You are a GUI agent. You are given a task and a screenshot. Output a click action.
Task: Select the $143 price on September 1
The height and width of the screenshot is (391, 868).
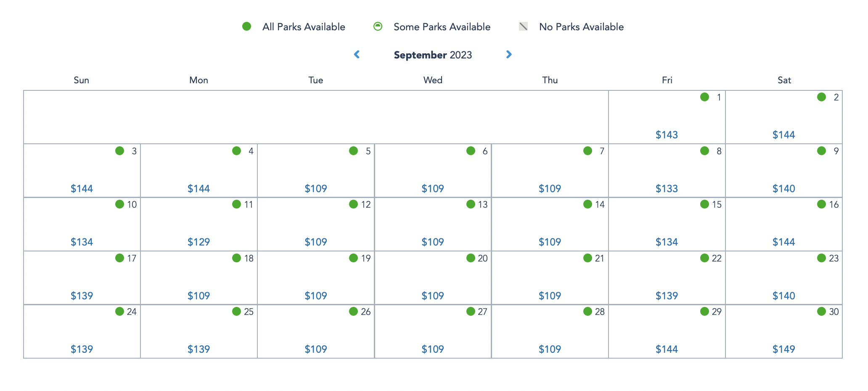coord(667,135)
